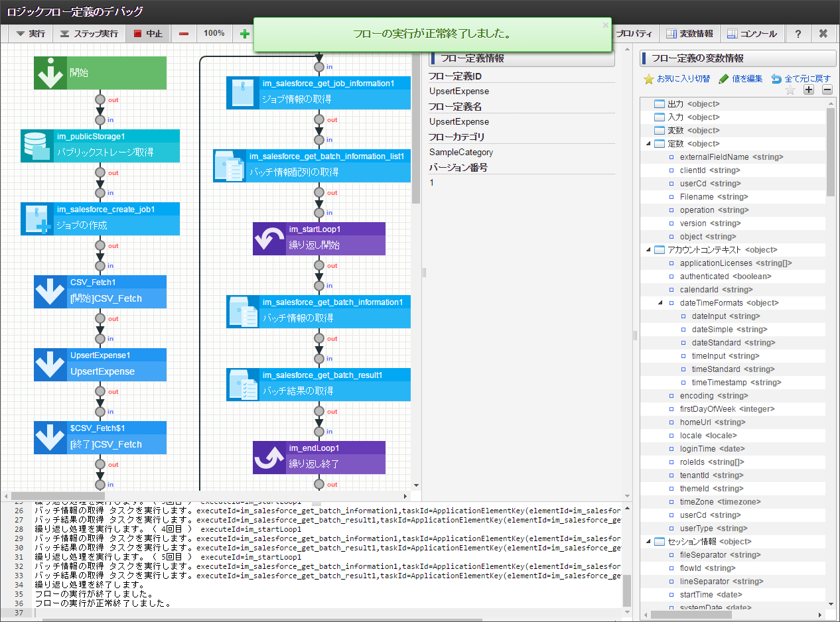Select im_salesforce_get_batch_information1 node icon
Viewport: 840px width, 622px height.
[x=243, y=312]
